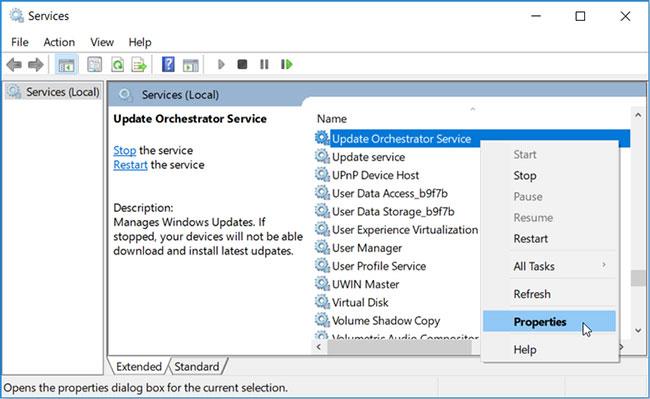
Task: Click the Back arrow toolbar icon
Action: (x=14, y=65)
